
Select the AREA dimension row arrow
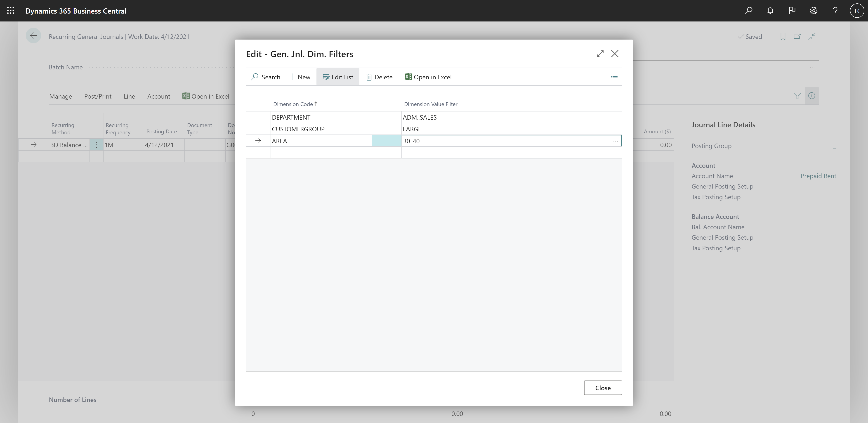point(257,140)
